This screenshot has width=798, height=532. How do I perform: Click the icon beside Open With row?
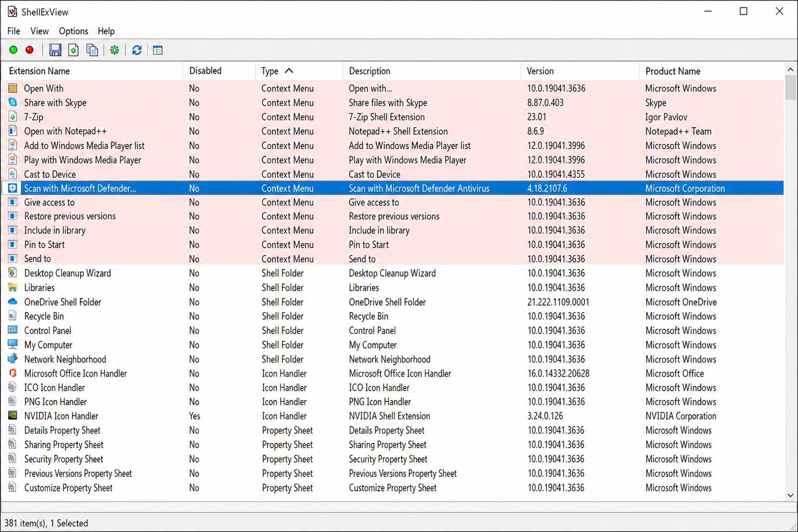point(13,88)
